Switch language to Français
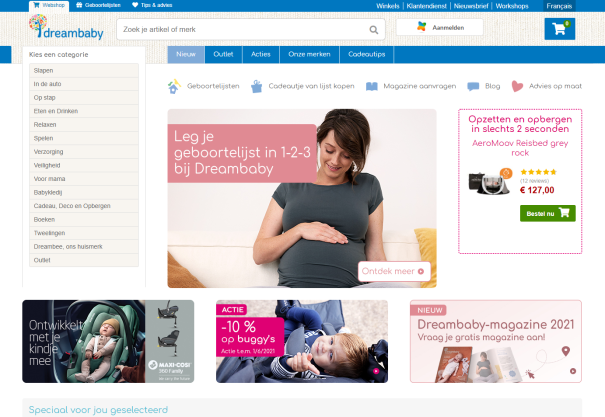 tap(559, 6)
